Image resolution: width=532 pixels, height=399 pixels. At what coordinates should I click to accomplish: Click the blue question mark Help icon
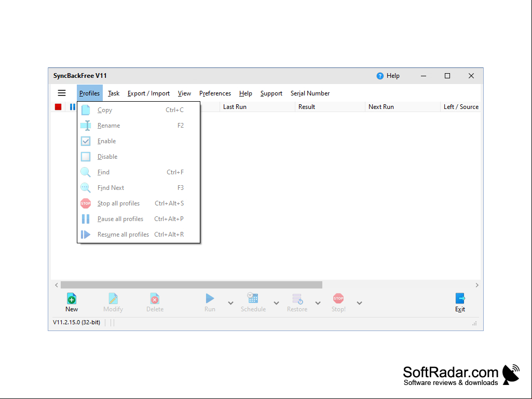coord(380,76)
